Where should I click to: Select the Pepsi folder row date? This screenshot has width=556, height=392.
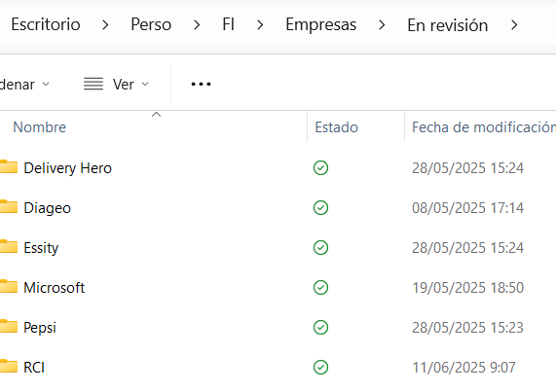467,328
